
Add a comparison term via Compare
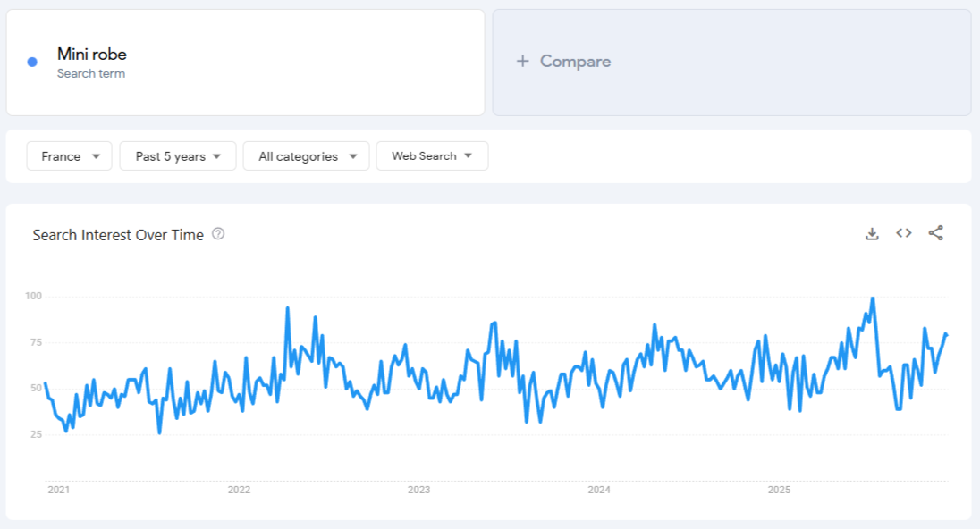[563, 61]
